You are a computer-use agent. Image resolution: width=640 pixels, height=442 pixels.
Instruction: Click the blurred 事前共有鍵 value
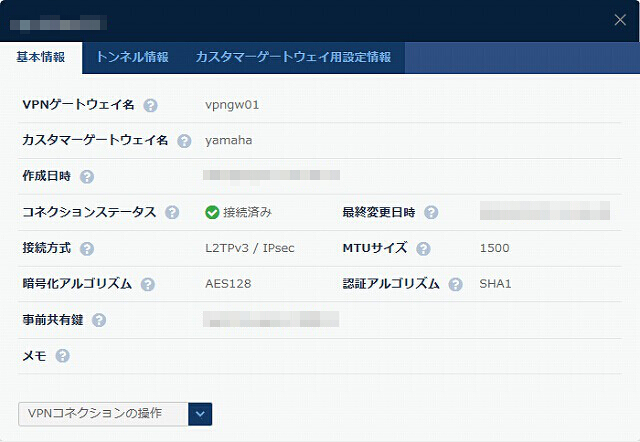point(271,319)
